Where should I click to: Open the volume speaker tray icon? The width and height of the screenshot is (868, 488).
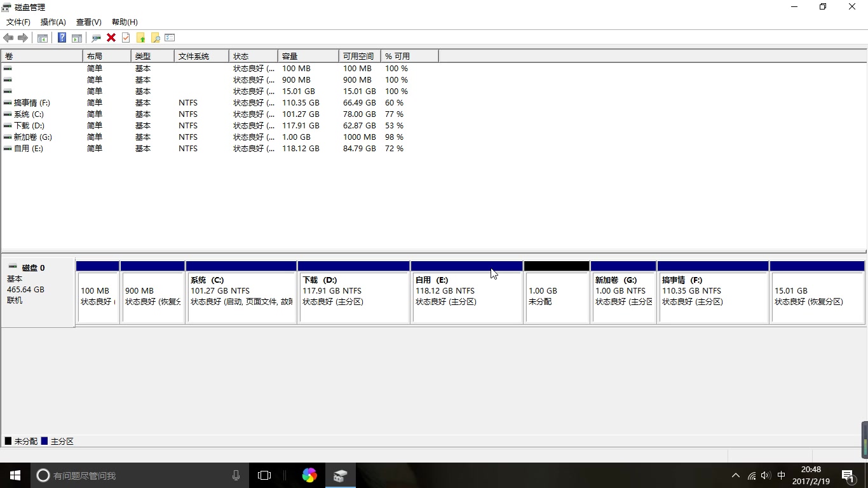pos(766,475)
